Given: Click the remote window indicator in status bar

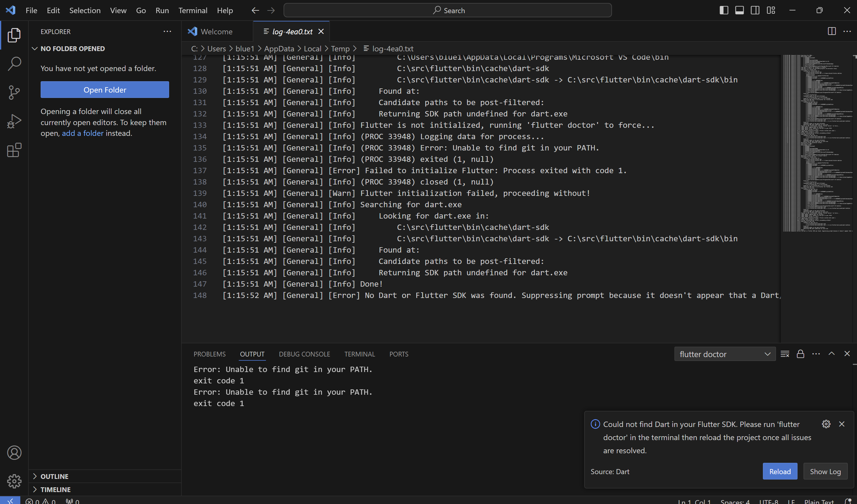Looking at the screenshot, I should 10,500.
